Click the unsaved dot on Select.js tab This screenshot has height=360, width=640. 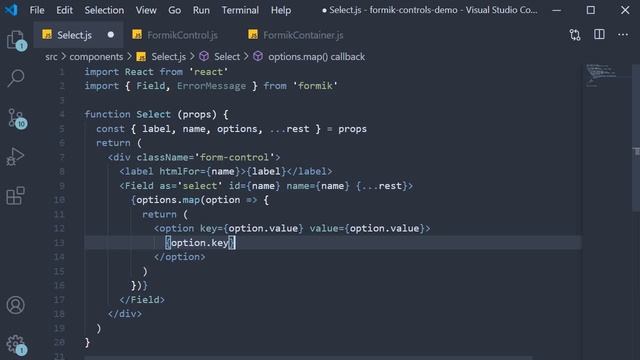coord(111,35)
